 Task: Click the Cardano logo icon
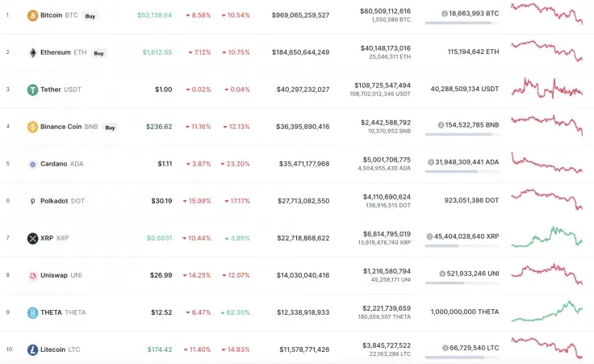pyautogui.click(x=32, y=164)
